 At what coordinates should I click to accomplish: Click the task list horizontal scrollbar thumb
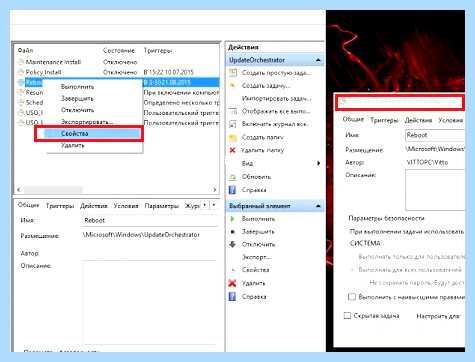[53, 190]
